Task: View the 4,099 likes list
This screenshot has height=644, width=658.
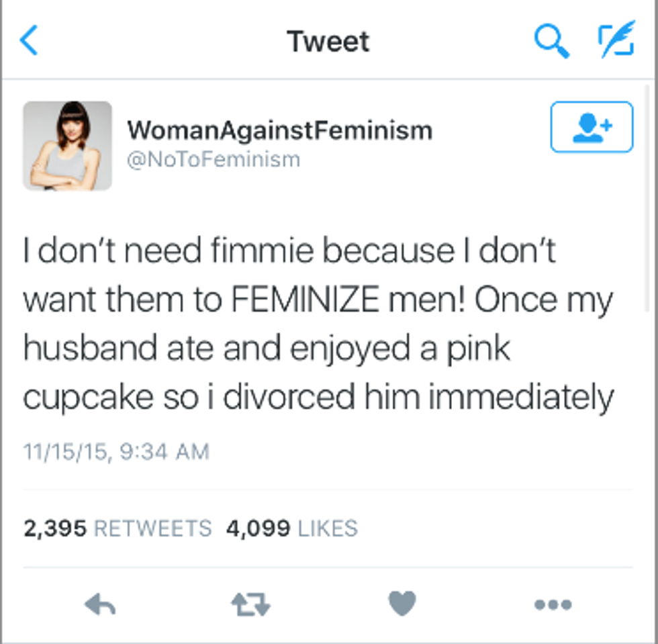Action: pyautogui.click(x=292, y=528)
